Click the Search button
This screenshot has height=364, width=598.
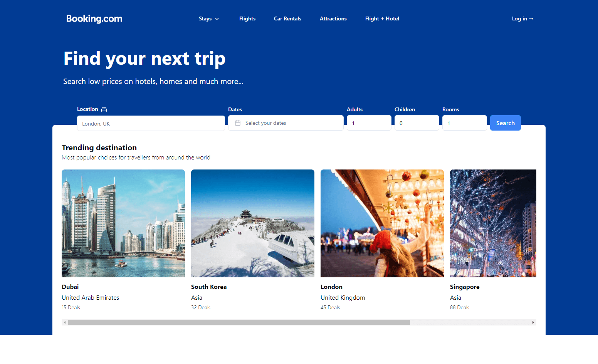click(506, 123)
